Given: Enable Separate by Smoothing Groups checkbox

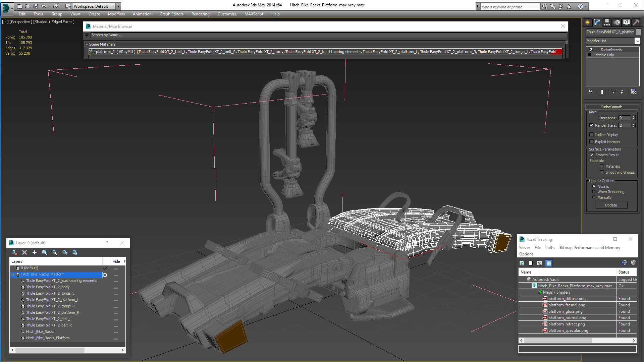Looking at the screenshot, I should [x=602, y=172].
